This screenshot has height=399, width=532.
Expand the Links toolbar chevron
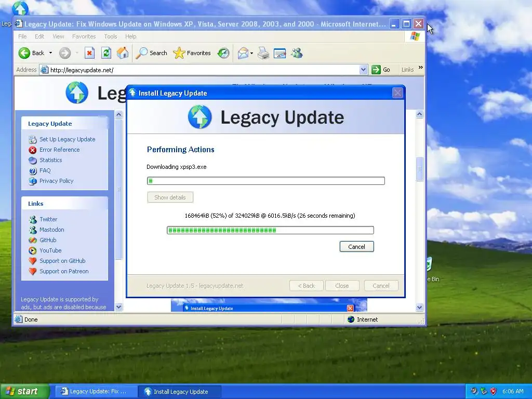[421, 68]
